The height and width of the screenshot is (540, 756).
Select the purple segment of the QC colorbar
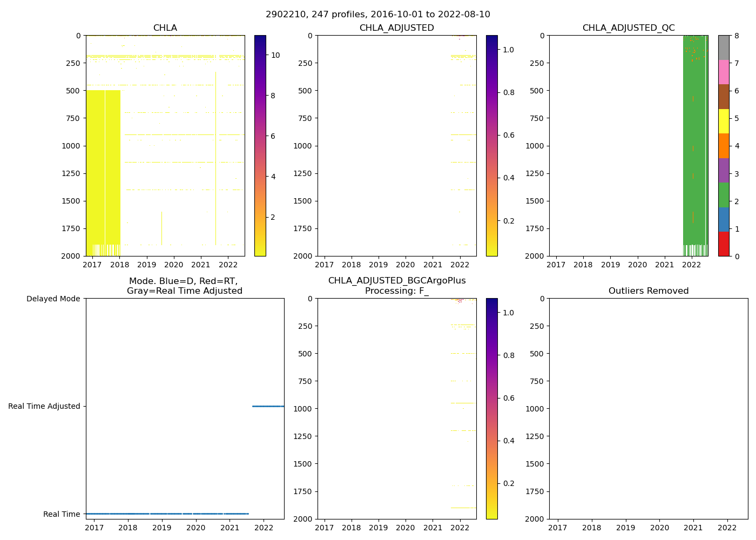pos(724,170)
